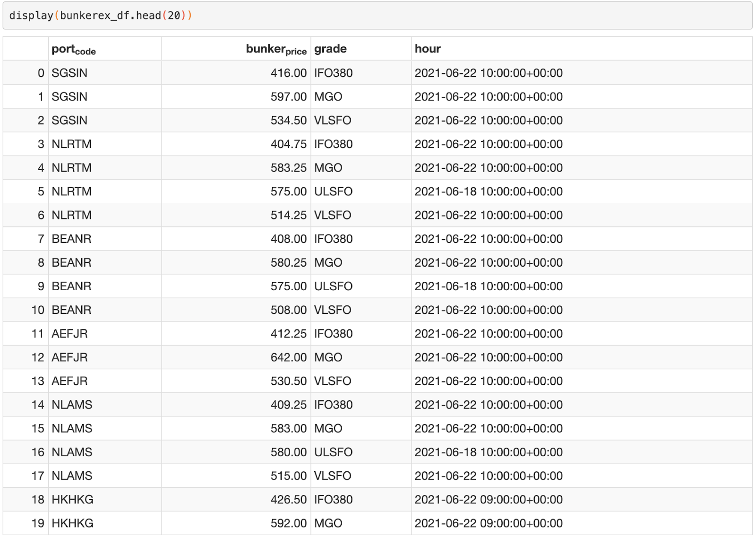Image resolution: width=756 pixels, height=537 pixels.
Task: Click the row index 16
Action: (x=38, y=452)
